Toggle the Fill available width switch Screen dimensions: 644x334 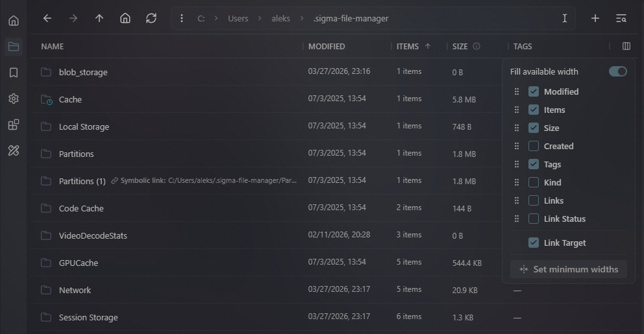pos(618,71)
